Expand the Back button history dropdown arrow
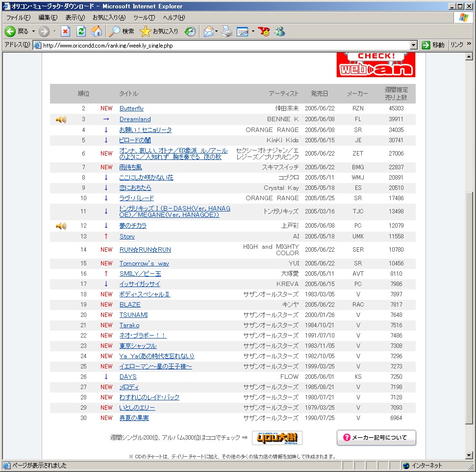 [x=33, y=31]
